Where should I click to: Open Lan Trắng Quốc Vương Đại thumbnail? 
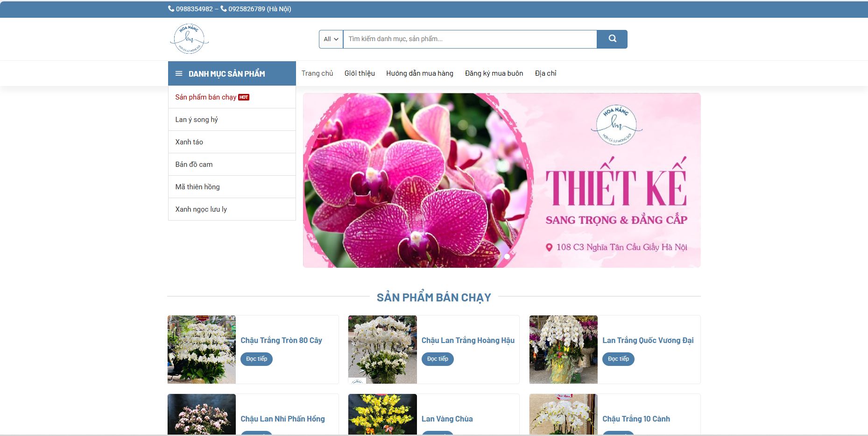[x=564, y=350]
